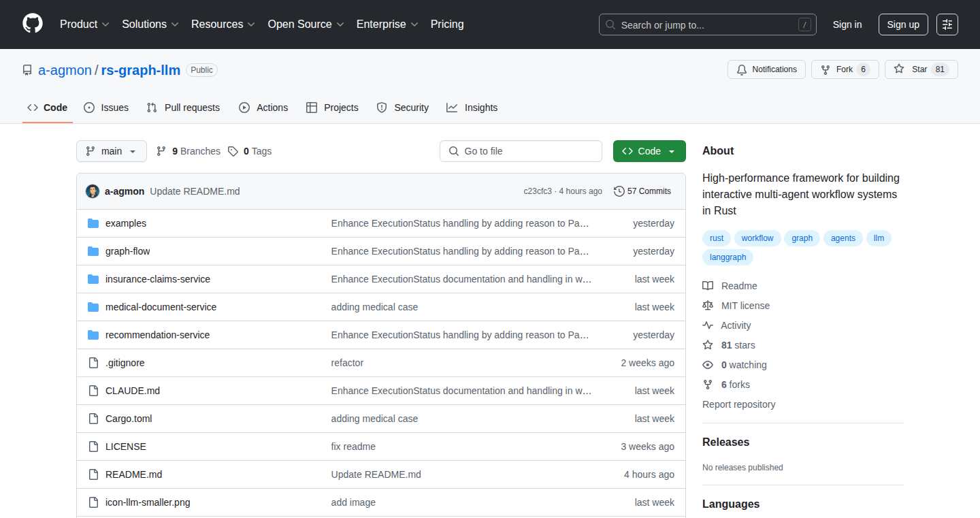Click the Sign in link
The height and width of the screenshot is (518, 980).
click(x=847, y=25)
